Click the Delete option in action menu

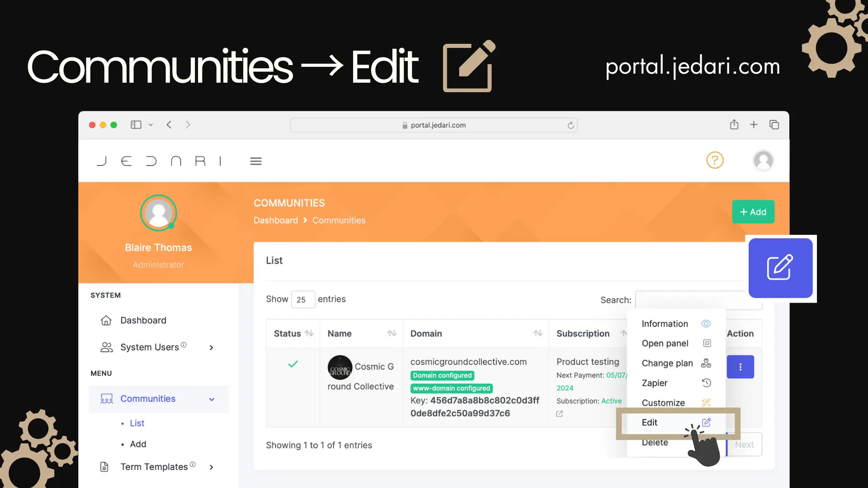655,441
